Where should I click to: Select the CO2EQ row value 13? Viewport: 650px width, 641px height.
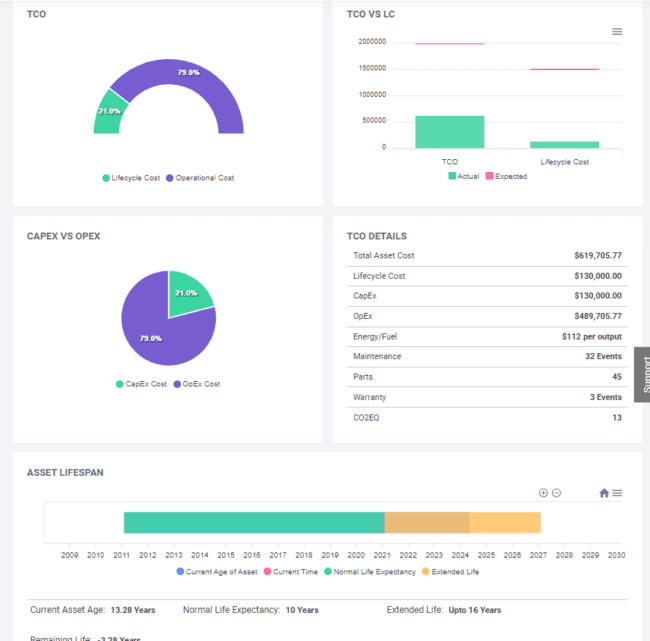[617, 418]
